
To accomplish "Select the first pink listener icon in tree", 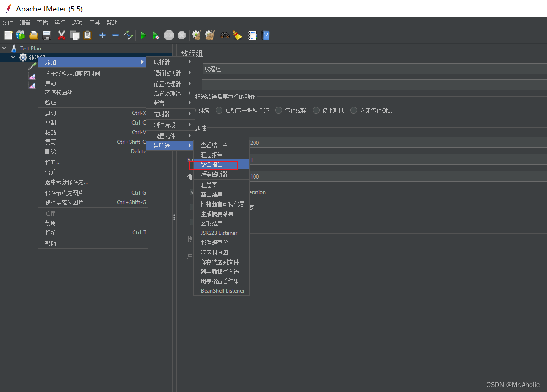I will [x=32, y=77].
